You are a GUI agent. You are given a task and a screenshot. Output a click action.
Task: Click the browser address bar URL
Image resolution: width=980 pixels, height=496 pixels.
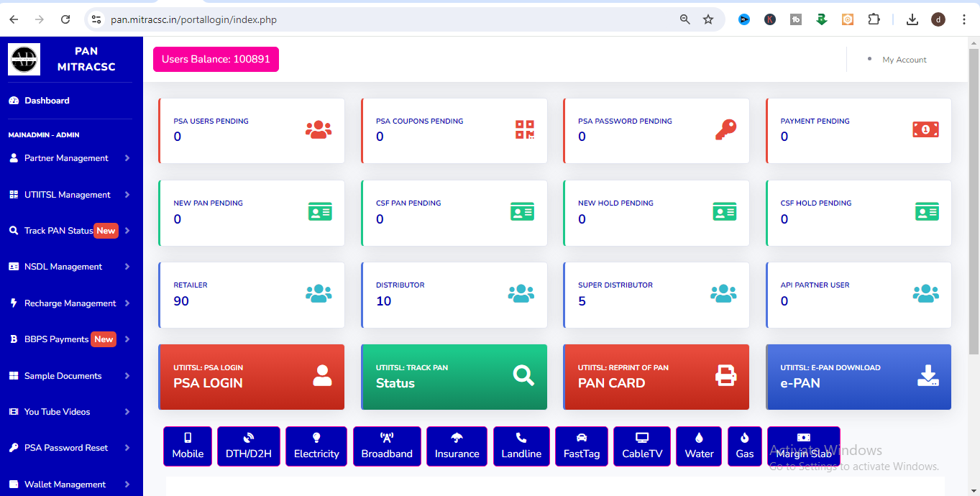193,19
